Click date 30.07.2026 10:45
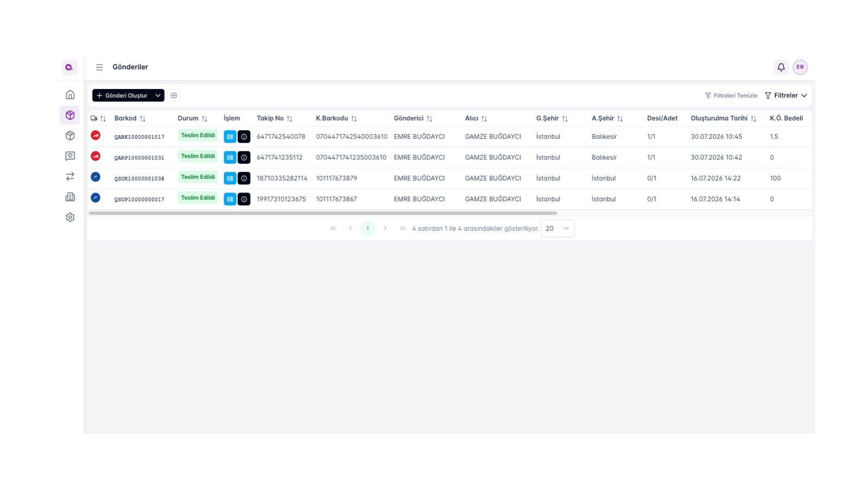The width and height of the screenshot is (868, 488). coord(716,137)
